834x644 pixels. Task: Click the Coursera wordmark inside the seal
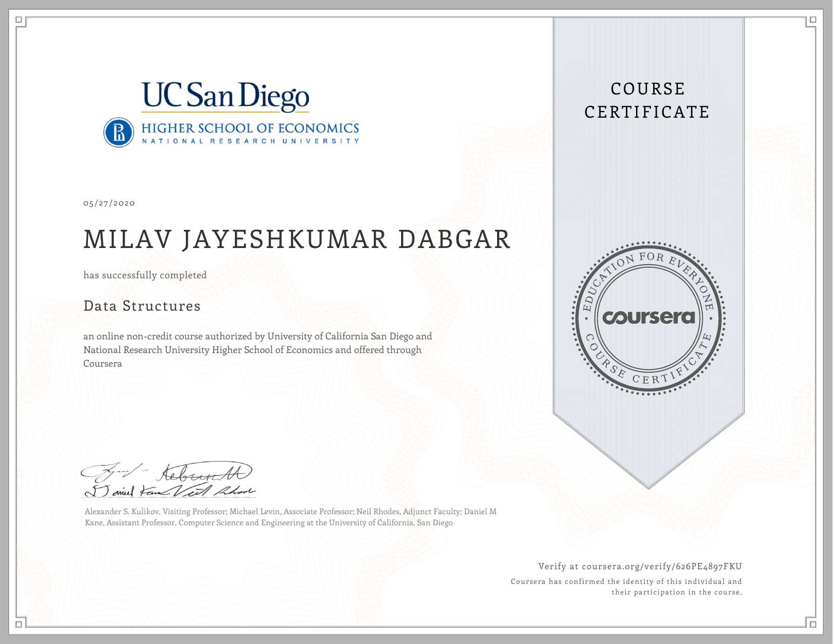[x=649, y=317]
